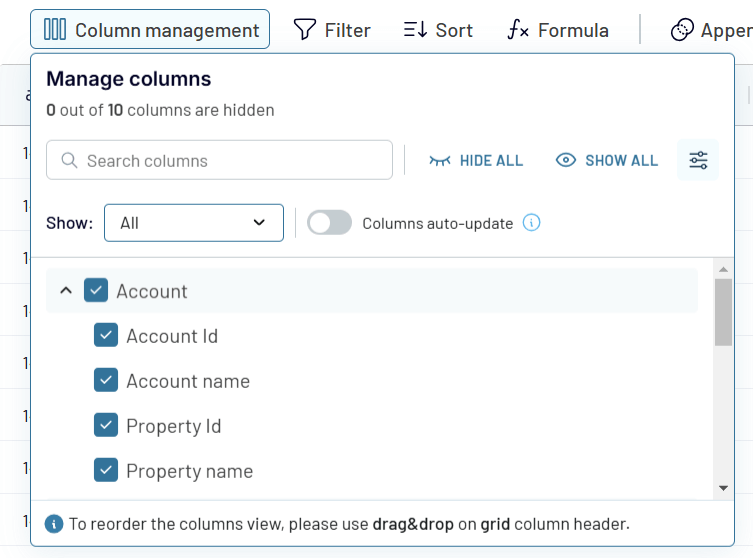
Task: Open the Filter tool
Action: click(x=332, y=30)
